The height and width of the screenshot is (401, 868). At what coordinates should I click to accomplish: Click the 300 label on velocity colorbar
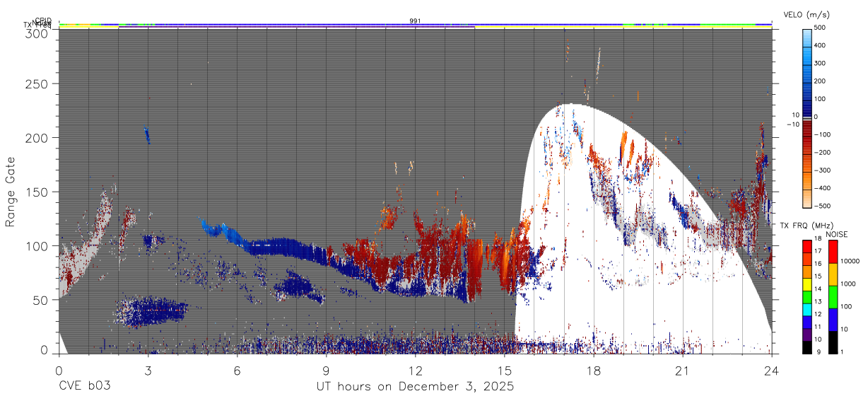[821, 63]
